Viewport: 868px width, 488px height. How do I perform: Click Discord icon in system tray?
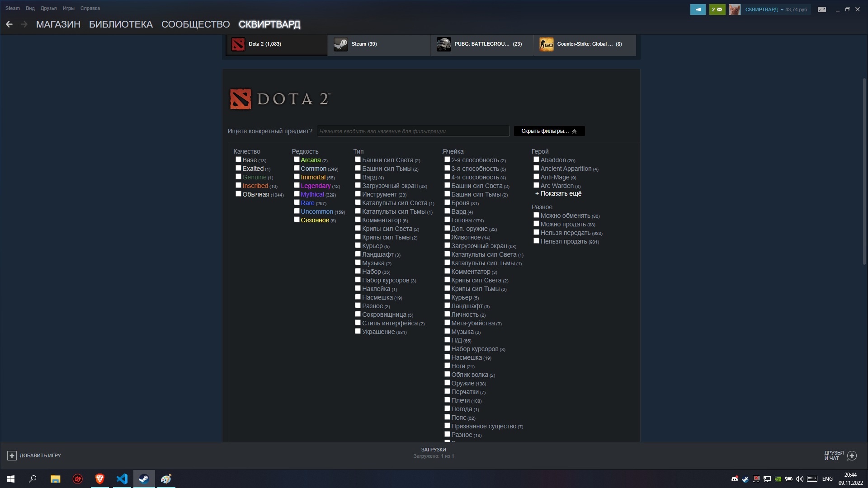click(735, 479)
